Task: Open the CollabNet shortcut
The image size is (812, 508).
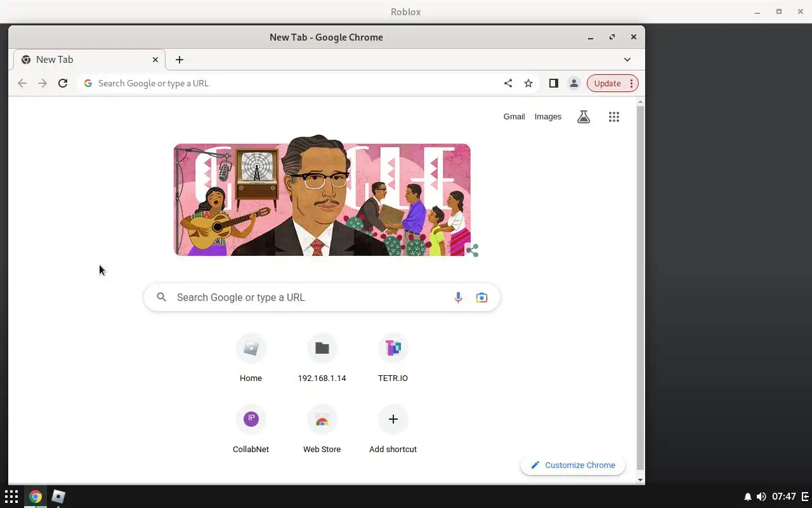Action: point(251,429)
